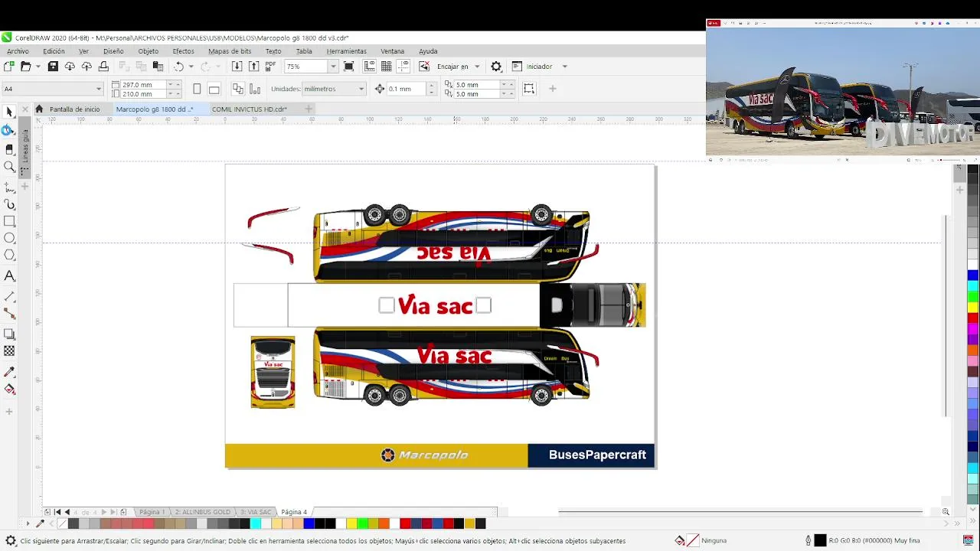Toggle apply layout to all pages
Image resolution: width=980 pixels, height=551 pixels.
pyautogui.click(x=237, y=89)
